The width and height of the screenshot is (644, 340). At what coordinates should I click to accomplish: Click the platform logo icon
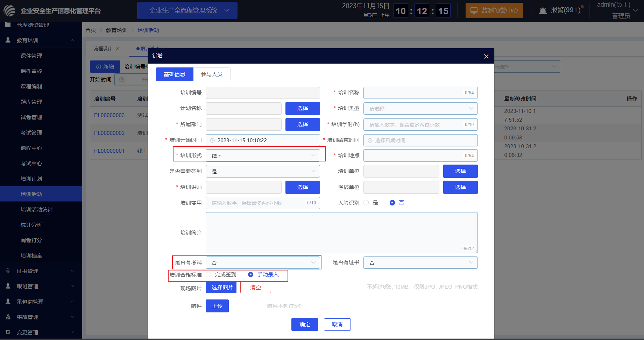(9, 10)
